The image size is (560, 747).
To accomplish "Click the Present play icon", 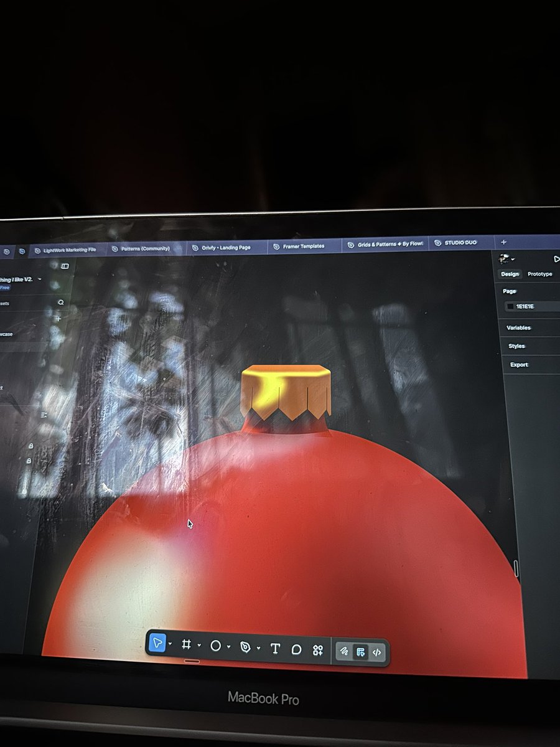I will [556, 259].
